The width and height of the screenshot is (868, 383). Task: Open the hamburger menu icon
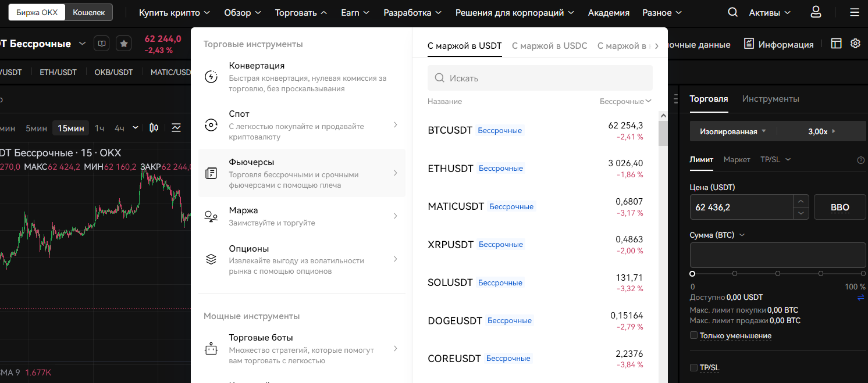(x=853, y=12)
